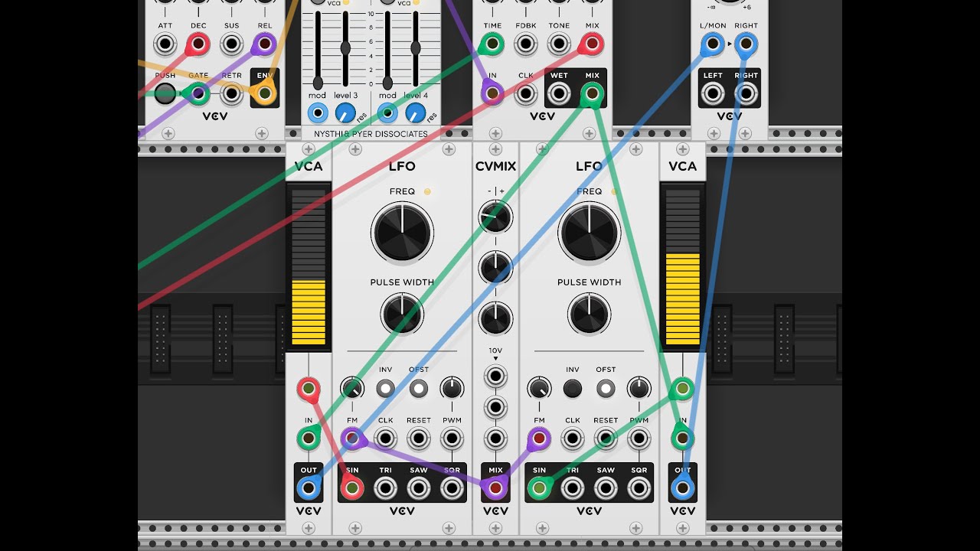The height and width of the screenshot is (551, 980).
Task: Click the TONE CV jack on delay
Action: (x=559, y=45)
